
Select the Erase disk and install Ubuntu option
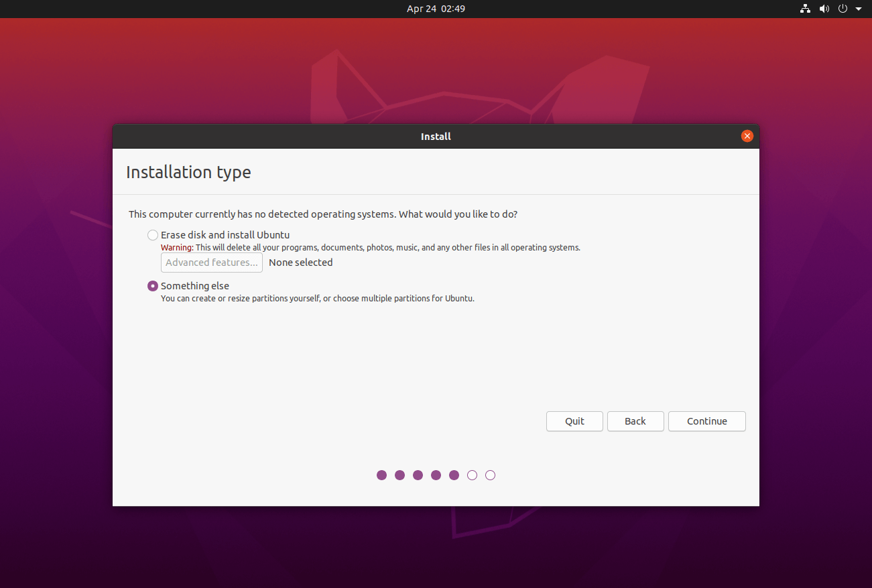point(152,235)
